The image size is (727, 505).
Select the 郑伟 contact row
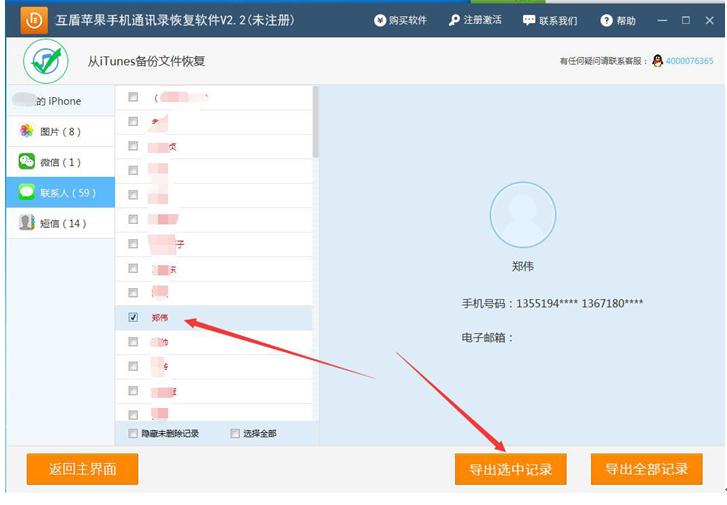pyautogui.click(x=214, y=318)
